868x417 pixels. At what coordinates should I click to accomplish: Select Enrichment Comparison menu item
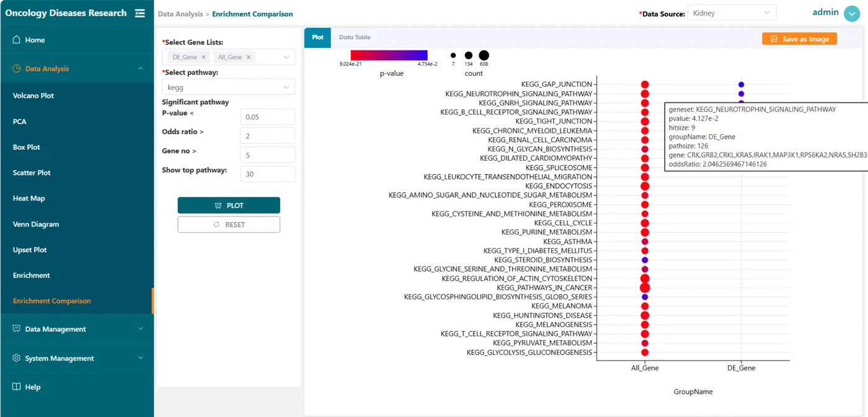coord(52,301)
